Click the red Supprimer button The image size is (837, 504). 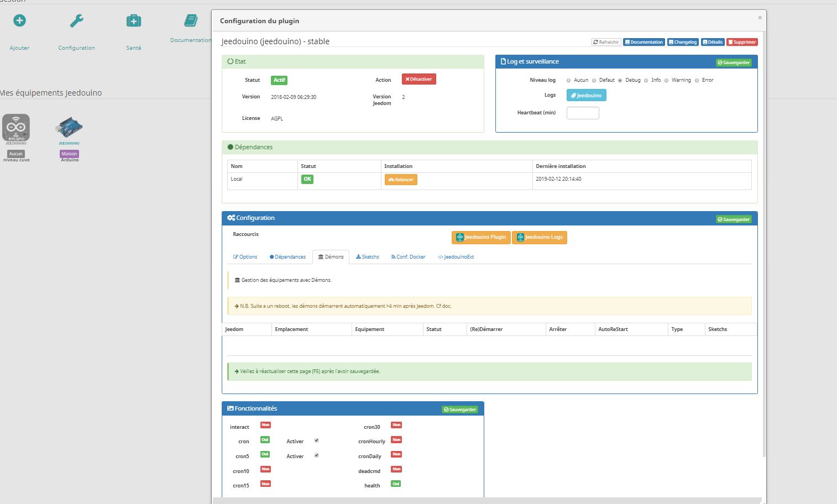point(742,42)
